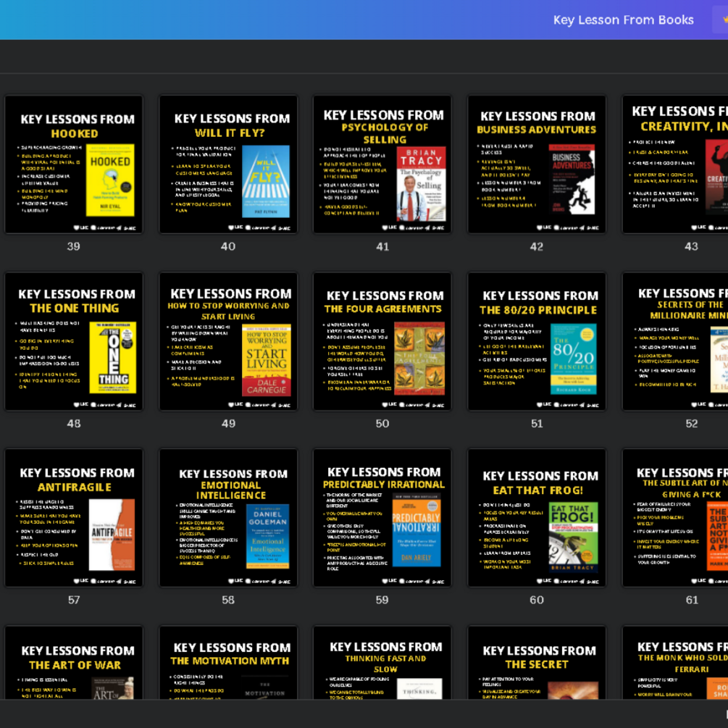728x728 pixels.
Task: Click page number label 61
Action: tap(692, 600)
